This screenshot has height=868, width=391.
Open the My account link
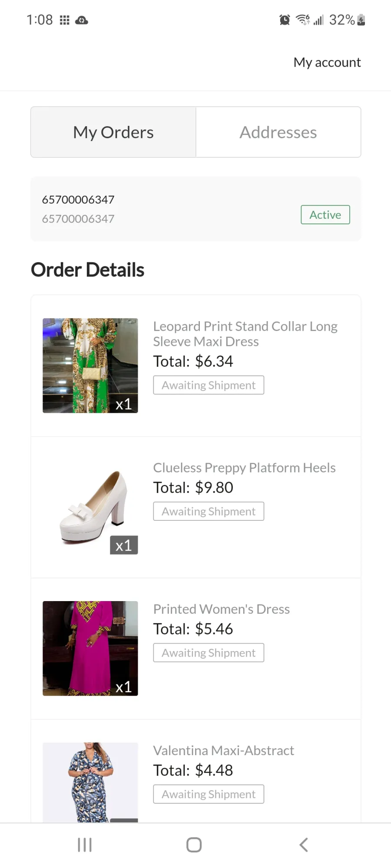[327, 62]
